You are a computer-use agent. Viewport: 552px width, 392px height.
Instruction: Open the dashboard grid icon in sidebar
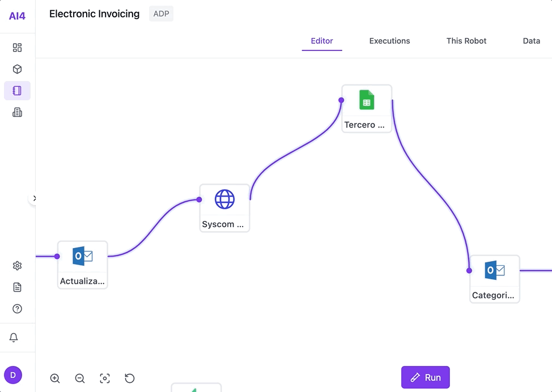[x=17, y=48]
